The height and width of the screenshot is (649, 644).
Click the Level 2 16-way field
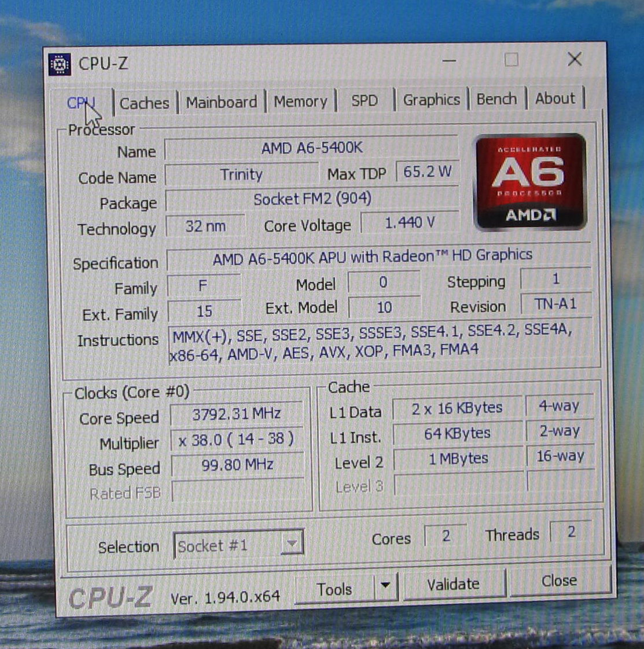pos(560,456)
